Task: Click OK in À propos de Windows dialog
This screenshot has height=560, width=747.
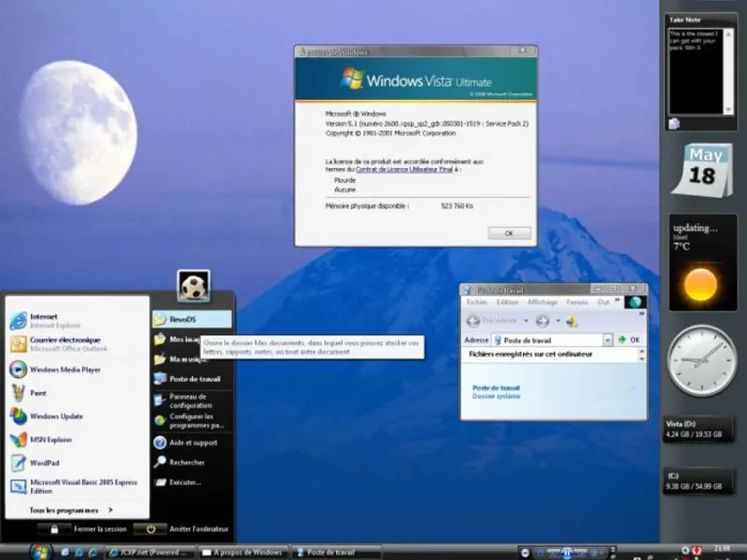Action: pyautogui.click(x=509, y=233)
